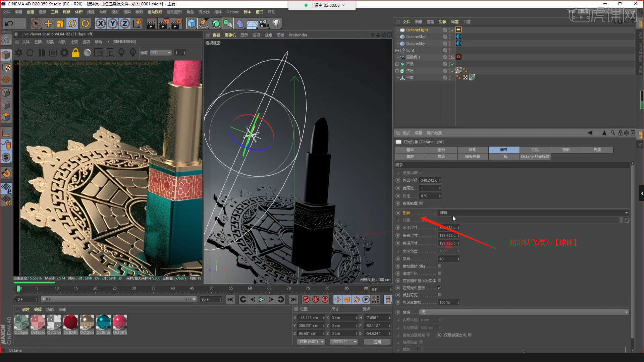Activate the Scale tool icon
The width and height of the screenshot is (644, 362).
click(x=60, y=23)
